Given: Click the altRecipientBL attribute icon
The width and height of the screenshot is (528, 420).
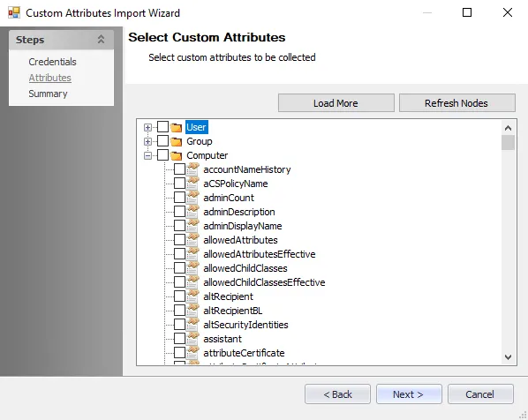Looking at the screenshot, I should pos(193,311).
